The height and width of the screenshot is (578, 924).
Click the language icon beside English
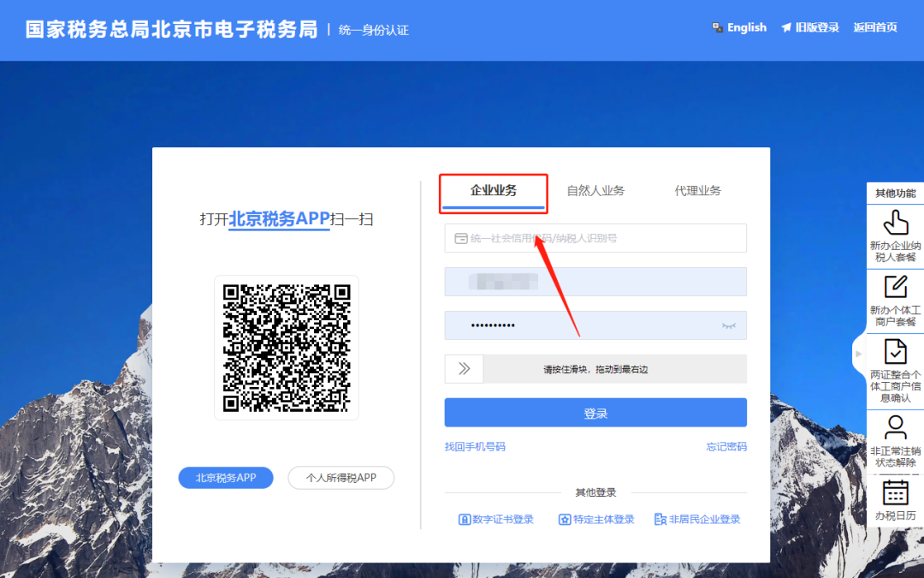(718, 27)
